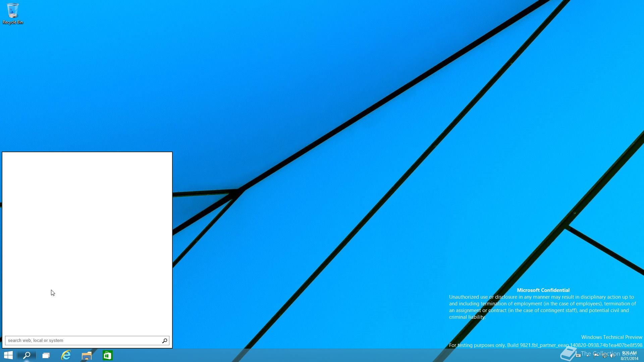Open Task View from the taskbar
The width and height of the screenshot is (644, 362).
46,355
